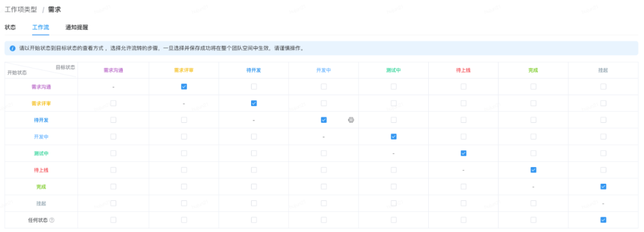Enable 完成 to 待上线 transition

pos(463,187)
